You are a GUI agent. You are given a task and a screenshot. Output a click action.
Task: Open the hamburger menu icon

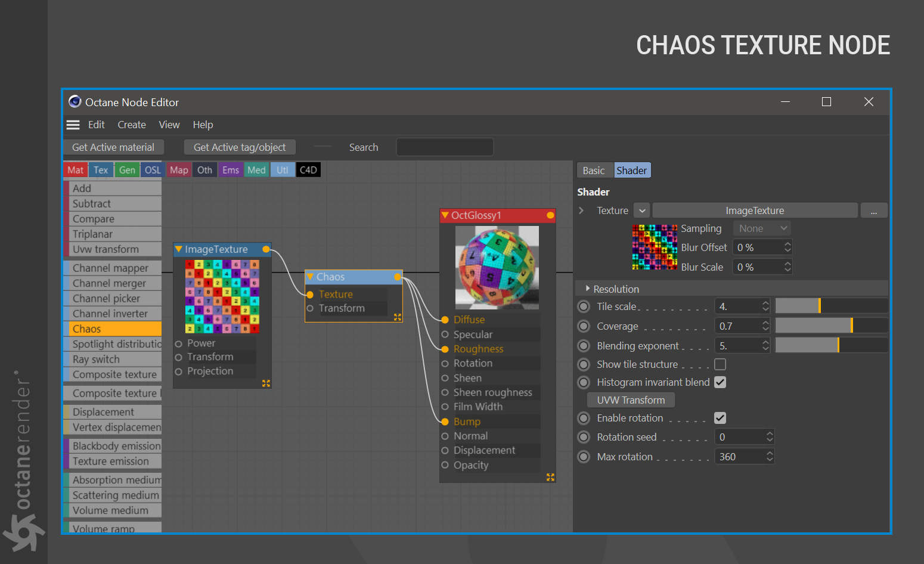pos(73,125)
